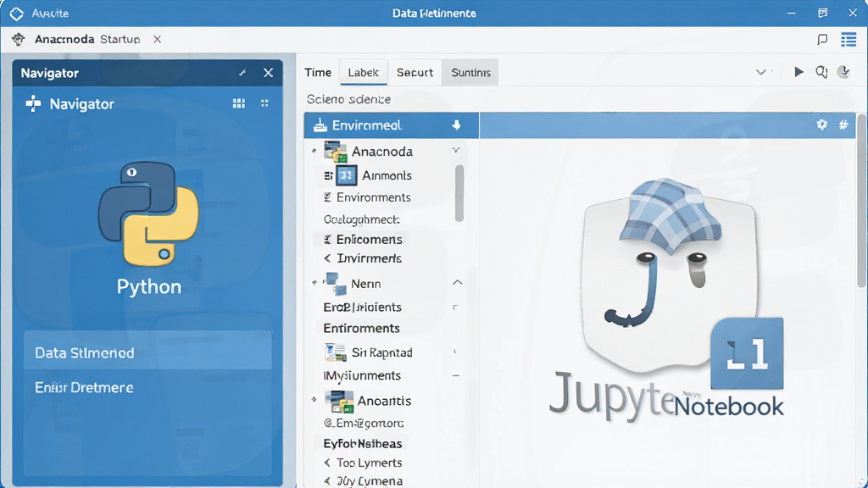This screenshot has width=868, height=488.
Task: Collapse IMyiunments with the minus sign
Action: [x=455, y=375]
